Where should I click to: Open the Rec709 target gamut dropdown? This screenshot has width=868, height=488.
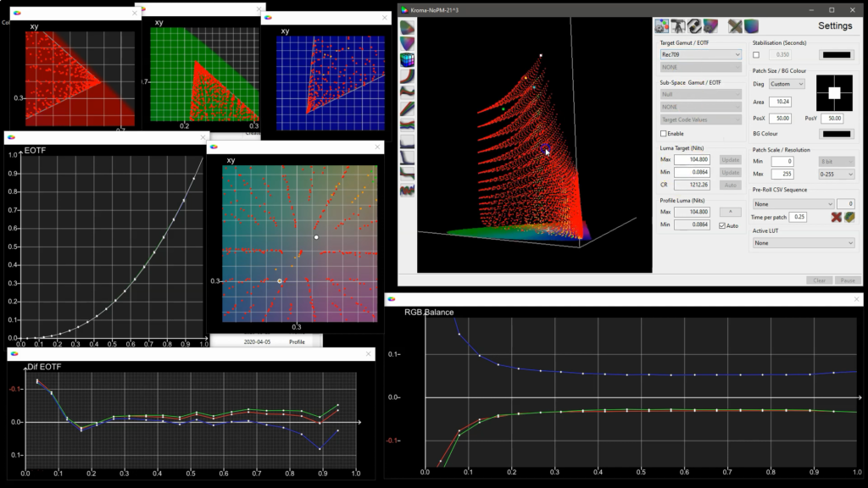700,55
